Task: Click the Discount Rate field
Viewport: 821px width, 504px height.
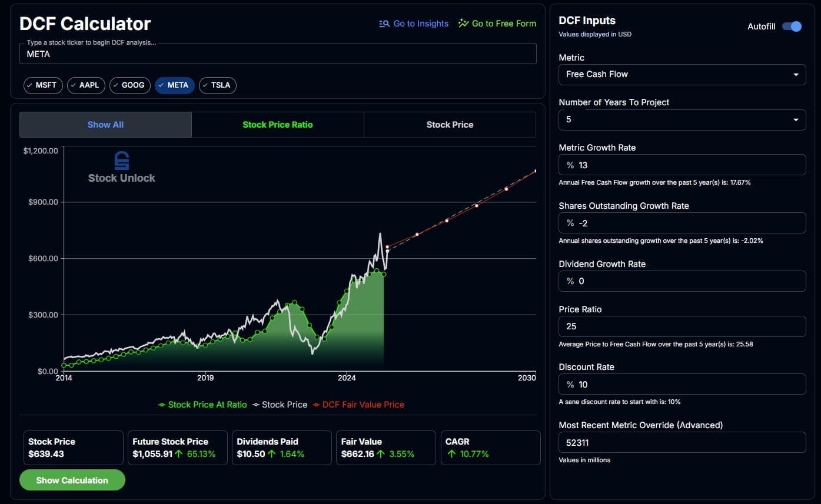Action: coord(682,384)
